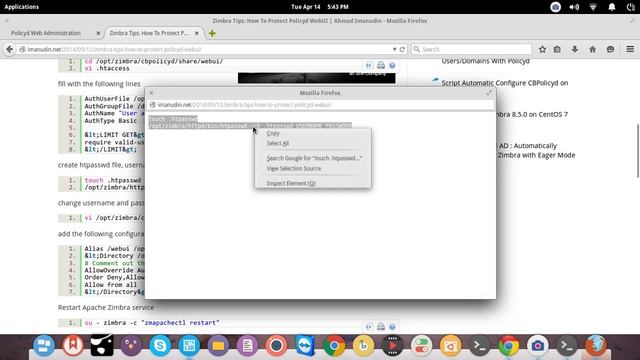
Task: Choose Select All in context menu
Action: 278,143
